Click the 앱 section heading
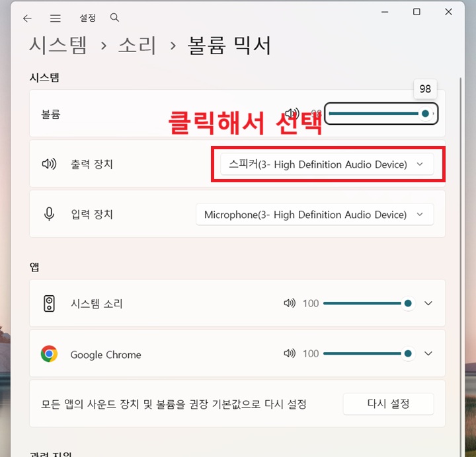This screenshot has height=457, width=476. 34,267
